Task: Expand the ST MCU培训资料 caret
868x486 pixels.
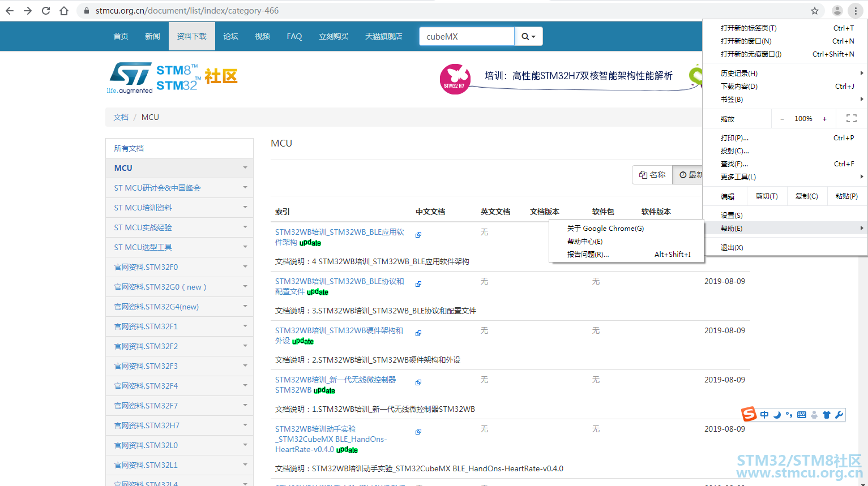Action: coord(245,207)
